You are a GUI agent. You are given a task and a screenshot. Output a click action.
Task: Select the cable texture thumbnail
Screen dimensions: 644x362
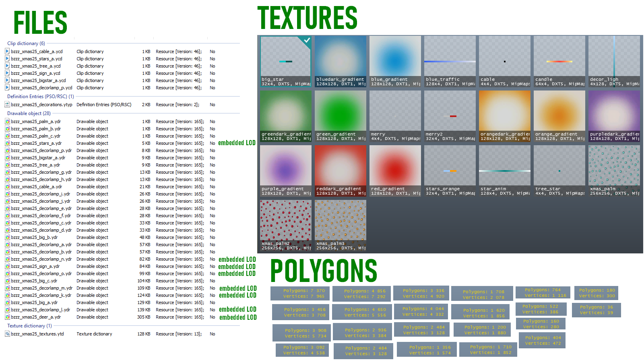pos(505,62)
